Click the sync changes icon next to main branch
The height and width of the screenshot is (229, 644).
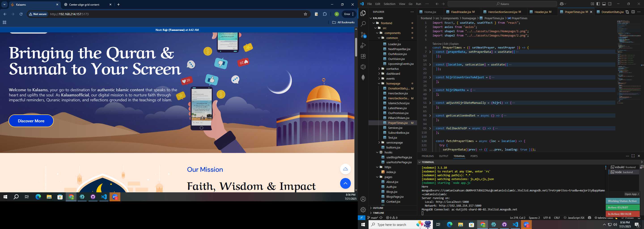[381, 218]
